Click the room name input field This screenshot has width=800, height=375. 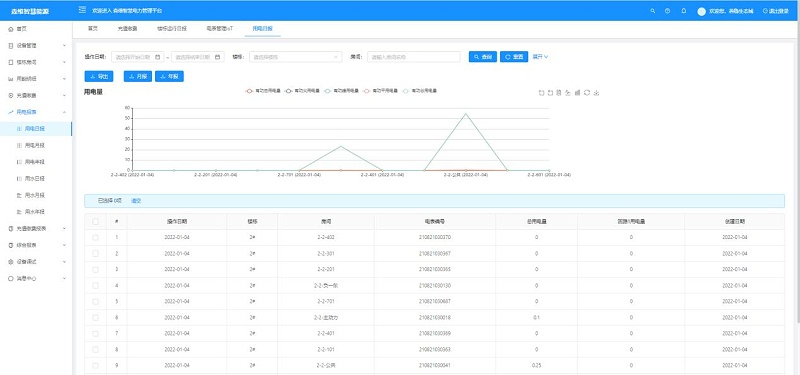coord(414,57)
